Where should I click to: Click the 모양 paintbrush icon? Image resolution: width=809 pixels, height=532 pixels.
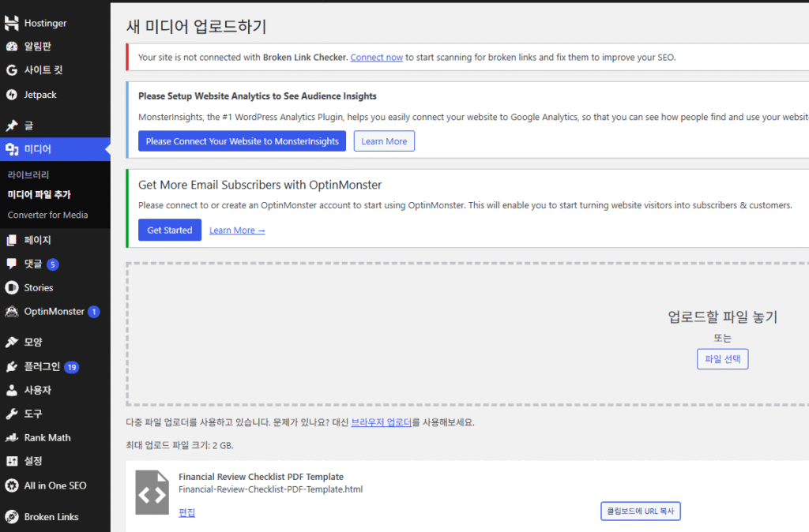[11, 342]
